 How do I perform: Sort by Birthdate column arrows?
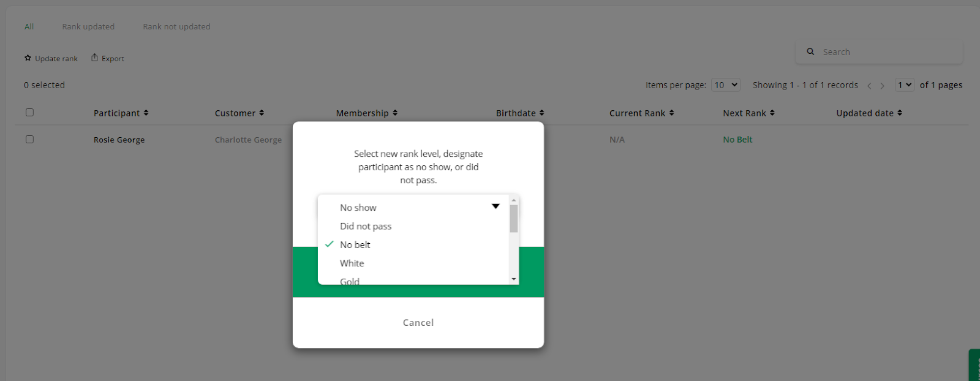click(x=542, y=113)
